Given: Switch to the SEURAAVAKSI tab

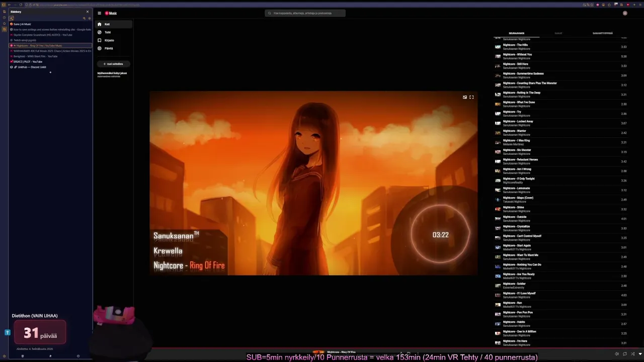Looking at the screenshot, I should 517,33.
